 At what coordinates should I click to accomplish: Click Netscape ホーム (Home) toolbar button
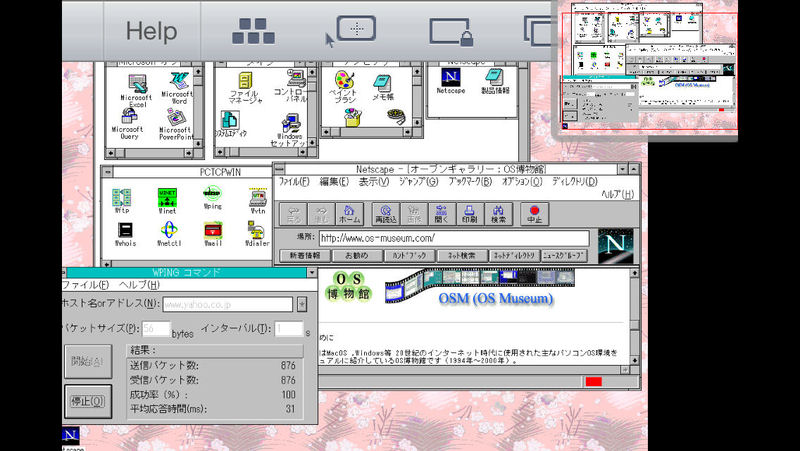click(349, 214)
